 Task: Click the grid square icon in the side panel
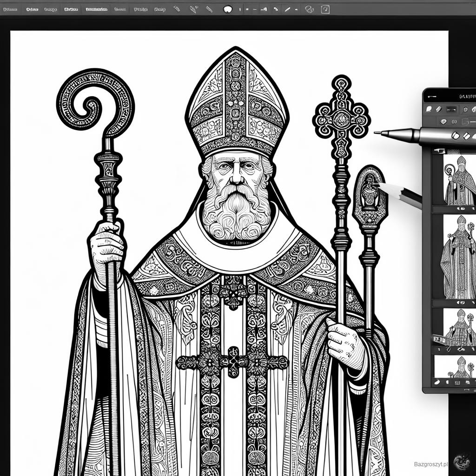coord(465,122)
